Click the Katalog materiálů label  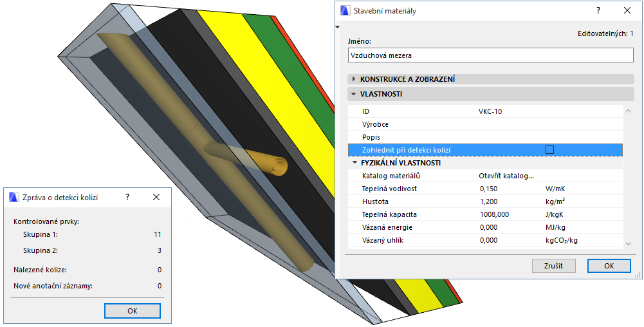click(x=391, y=176)
